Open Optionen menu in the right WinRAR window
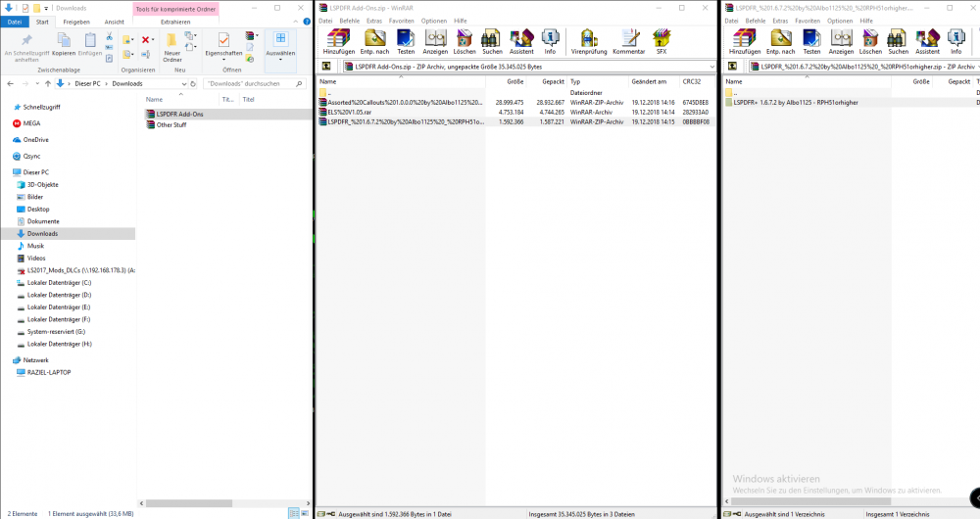Image resolution: width=980 pixels, height=519 pixels. click(x=840, y=21)
